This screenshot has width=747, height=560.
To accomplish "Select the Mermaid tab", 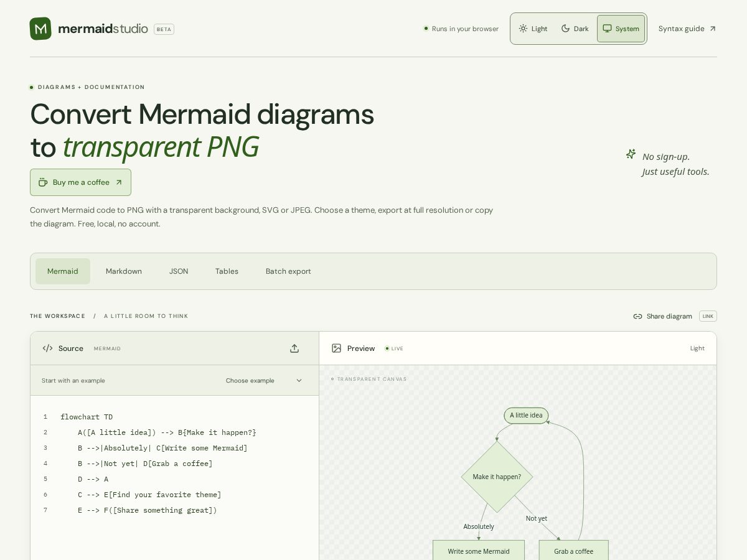I will (63, 271).
